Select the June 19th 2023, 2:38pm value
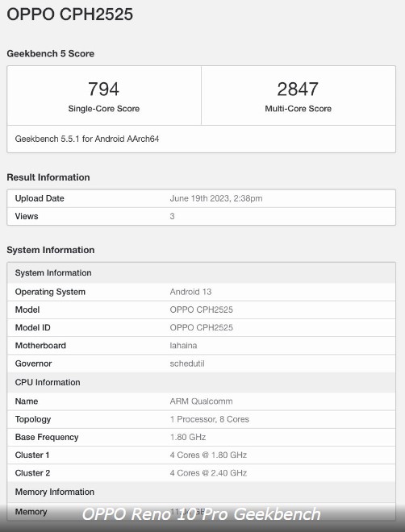Viewport: 405px width, 532px height. coord(216,198)
